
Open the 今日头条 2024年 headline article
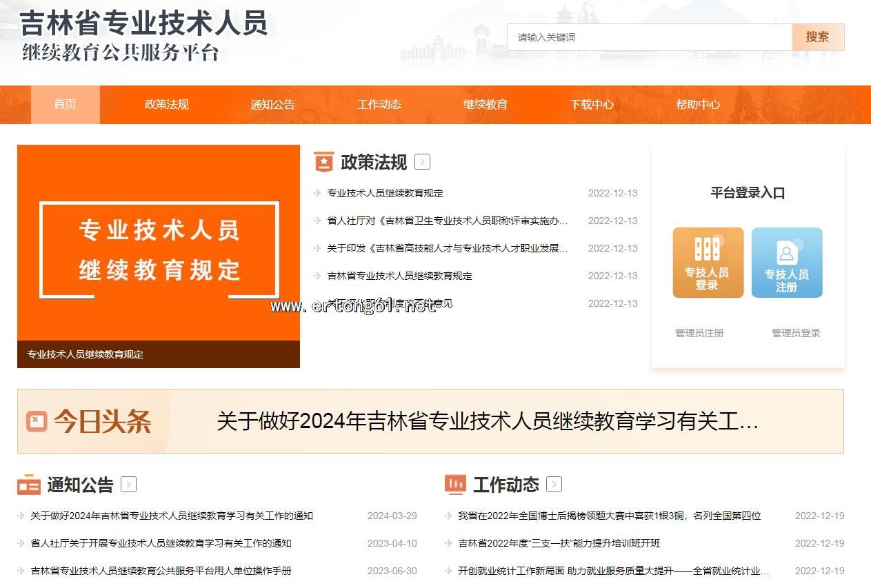487,421
